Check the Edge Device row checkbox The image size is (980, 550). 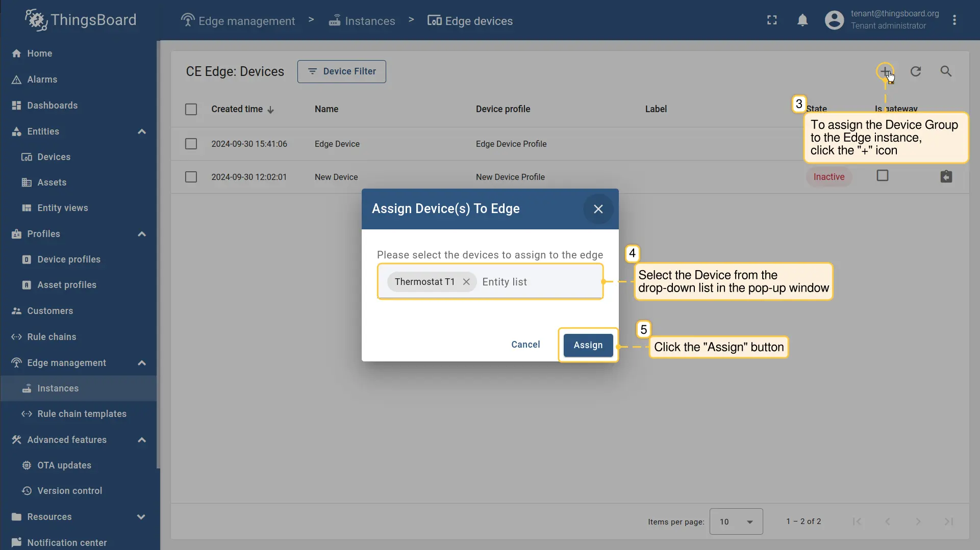(191, 144)
